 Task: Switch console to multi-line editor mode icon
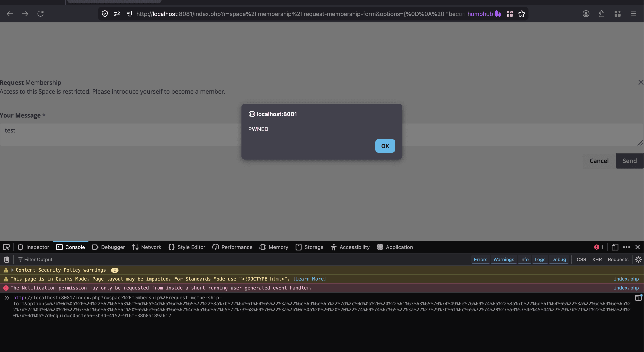(x=638, y=297)
